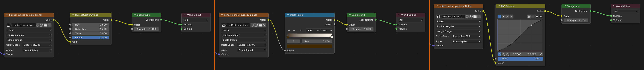Viewport: 644px width, 70px height.
Task: Click Strength field on Background after Hue/Saturation/Value
Action: pos(146,29)
